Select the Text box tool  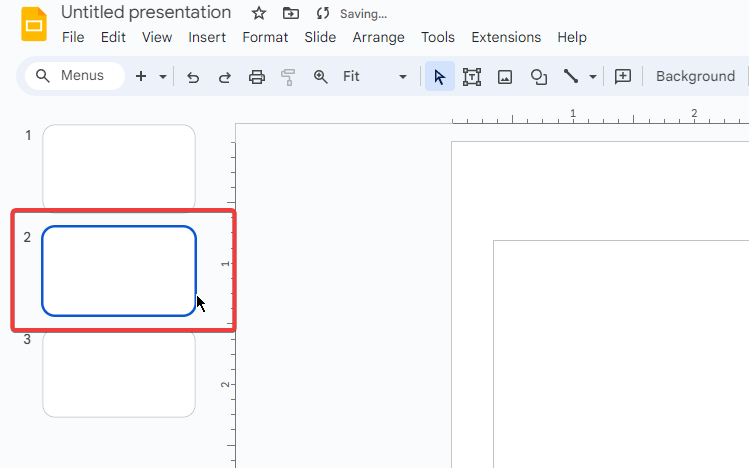[x=472, y=77]
